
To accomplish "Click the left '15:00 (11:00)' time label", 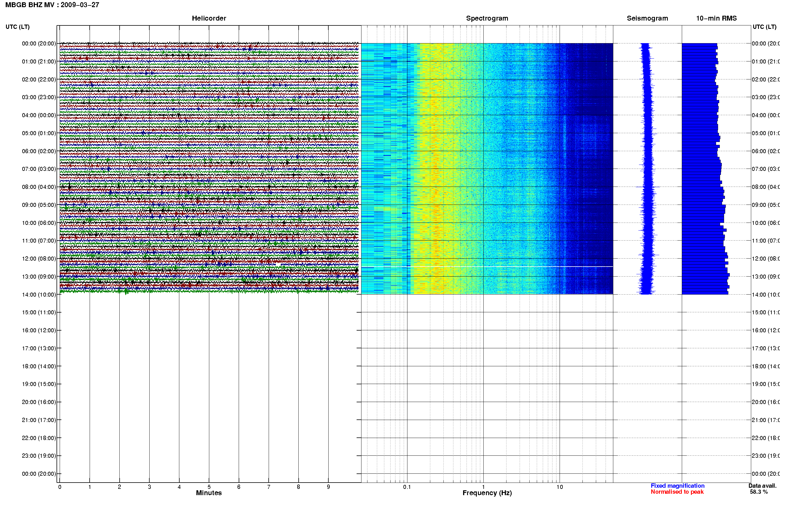I will (x=39, y=313).
